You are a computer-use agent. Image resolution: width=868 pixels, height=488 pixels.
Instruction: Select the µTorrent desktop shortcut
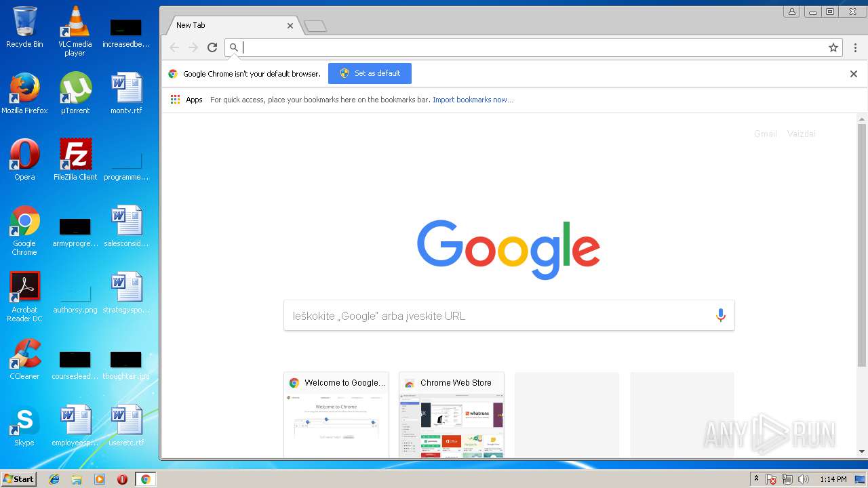(75, 94)
